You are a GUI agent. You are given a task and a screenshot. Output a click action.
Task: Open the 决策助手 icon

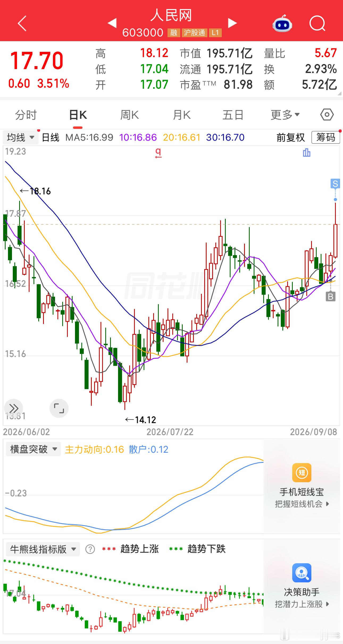coord(302,573)
